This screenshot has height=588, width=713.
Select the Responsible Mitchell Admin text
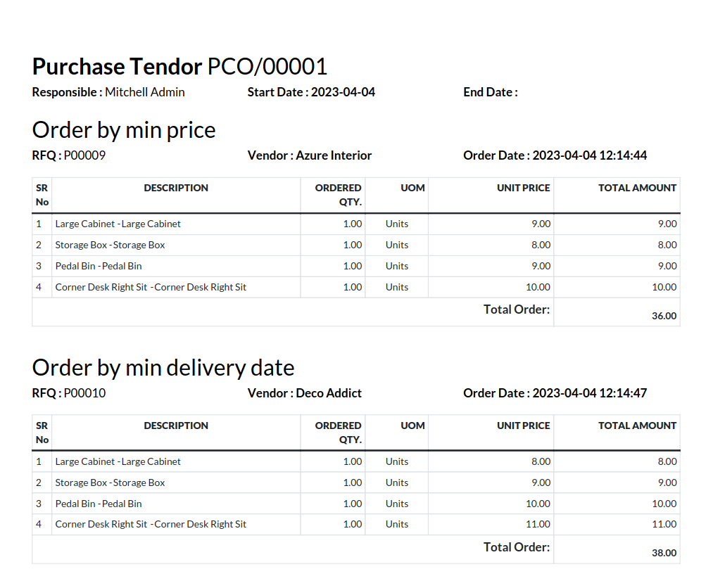tap(108, 92)
